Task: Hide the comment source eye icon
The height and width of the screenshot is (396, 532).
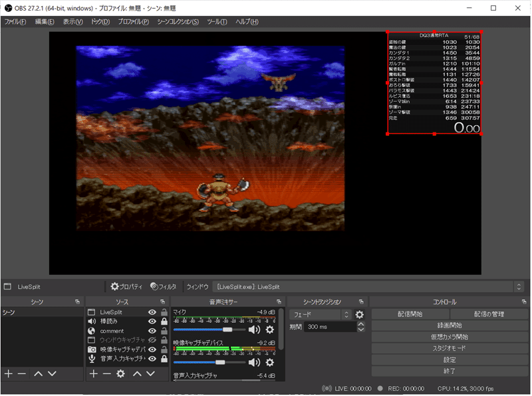Action: (x=152, y=331)
